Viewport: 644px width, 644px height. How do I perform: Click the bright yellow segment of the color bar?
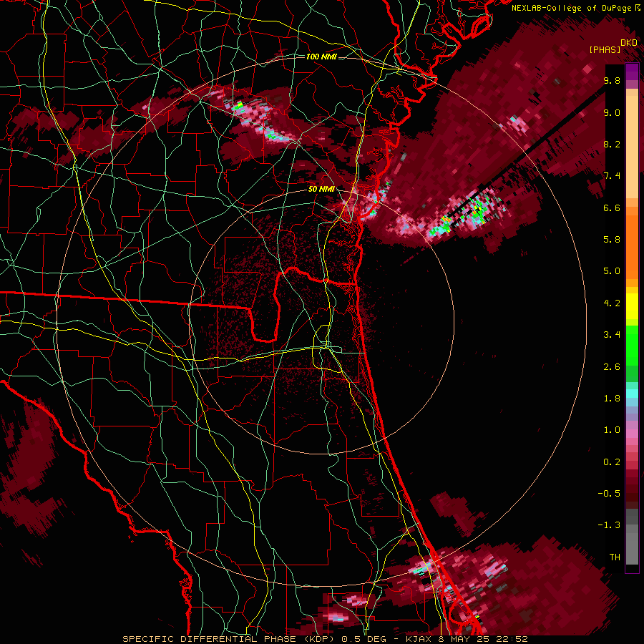tap(632, 306)
